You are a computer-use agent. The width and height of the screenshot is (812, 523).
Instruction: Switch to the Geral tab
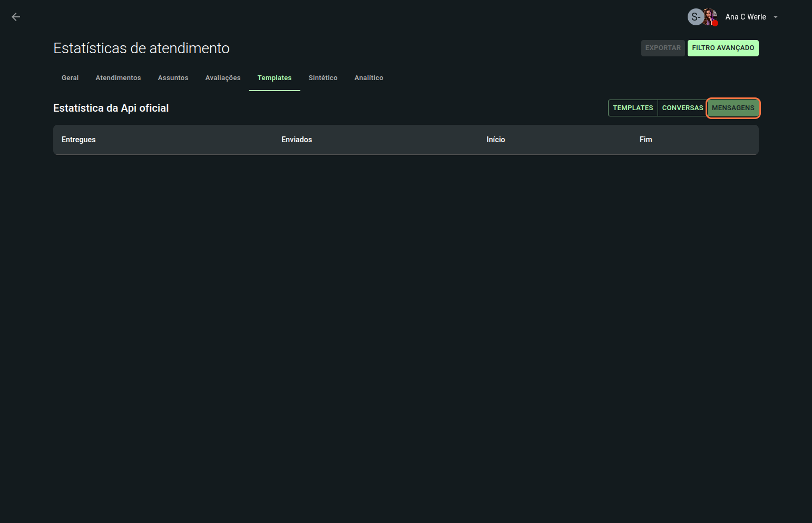(70, 78)
